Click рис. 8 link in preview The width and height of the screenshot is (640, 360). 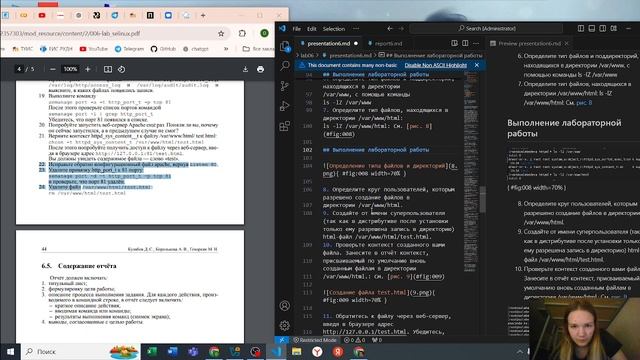(x=584, y=103)
